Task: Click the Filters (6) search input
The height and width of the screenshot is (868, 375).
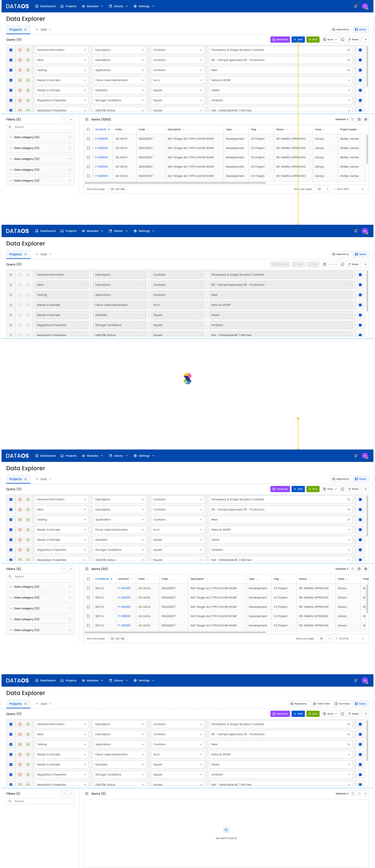Action: pos(40,577)
